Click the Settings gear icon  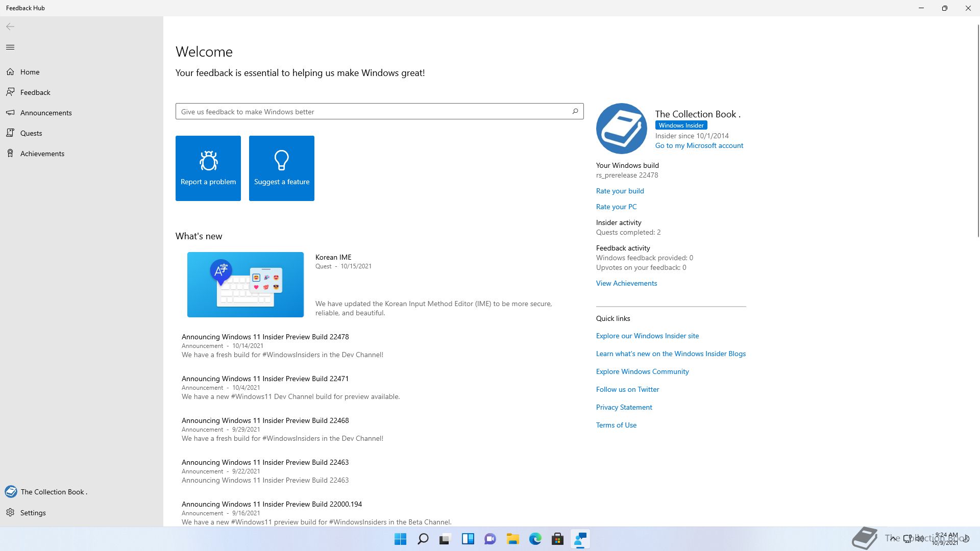(x=10, y=512)
